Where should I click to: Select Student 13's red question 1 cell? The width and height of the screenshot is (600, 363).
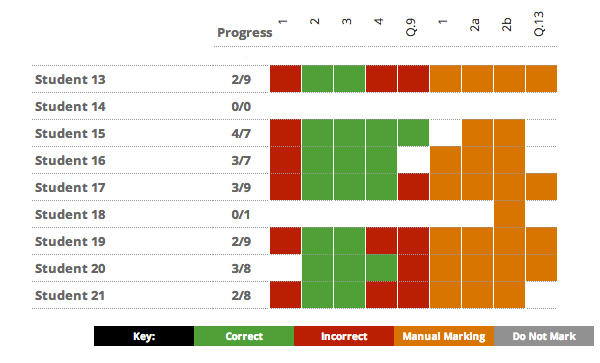click(285, 79)
